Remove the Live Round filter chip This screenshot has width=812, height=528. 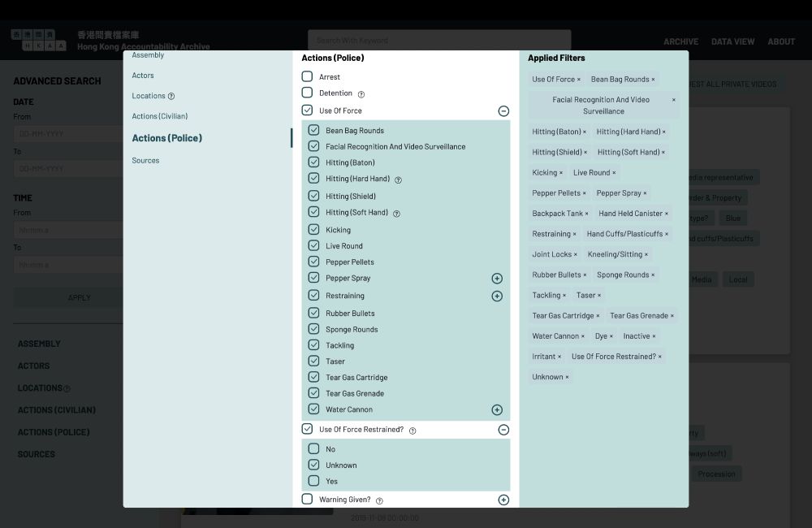coord(614,173)
